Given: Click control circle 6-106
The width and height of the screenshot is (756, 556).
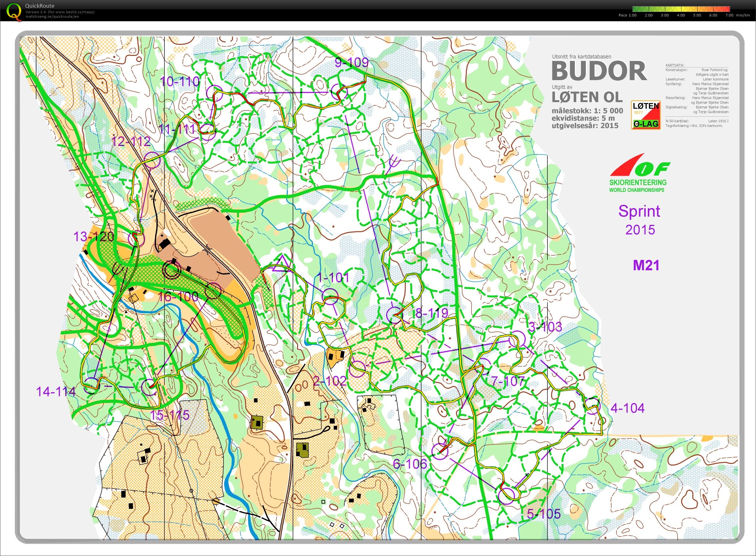Looking at the screenshot, I should pyautogui.click(x=440, y=451).
